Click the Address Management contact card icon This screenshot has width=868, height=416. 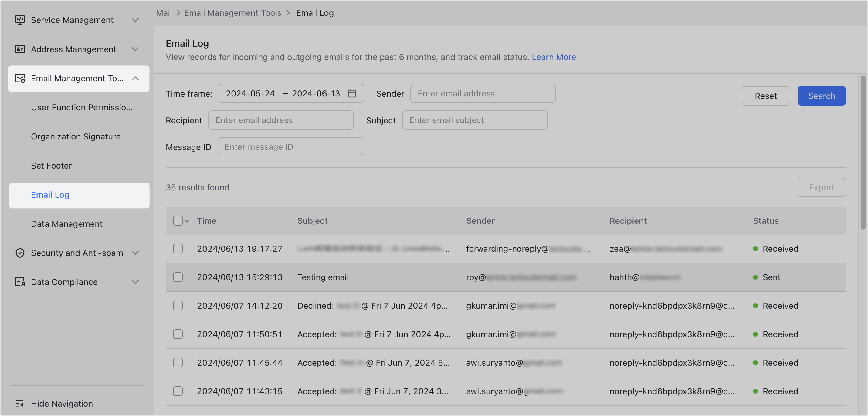point(20,49)
